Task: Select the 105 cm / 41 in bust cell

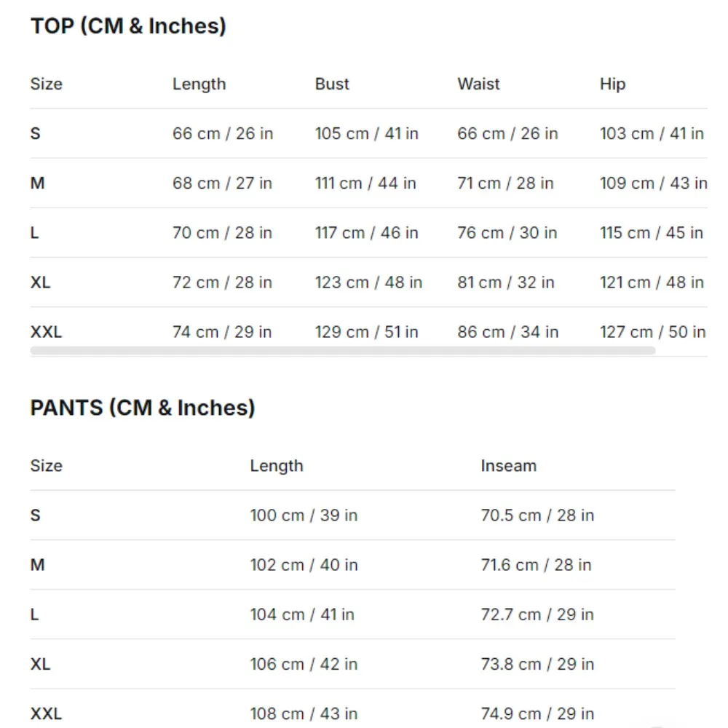Action: [x=366, y=134]
